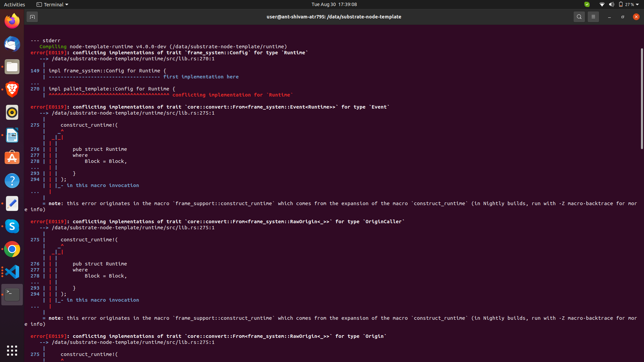Expand the system menu arrow
Viewport: 644px width, 362px height.
(637, 4)
